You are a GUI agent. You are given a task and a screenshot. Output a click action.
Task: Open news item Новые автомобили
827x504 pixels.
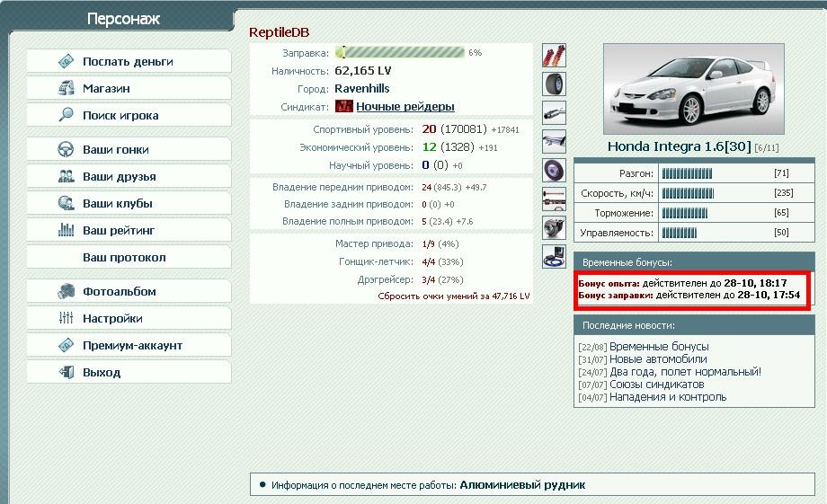[x=658, y=359]
